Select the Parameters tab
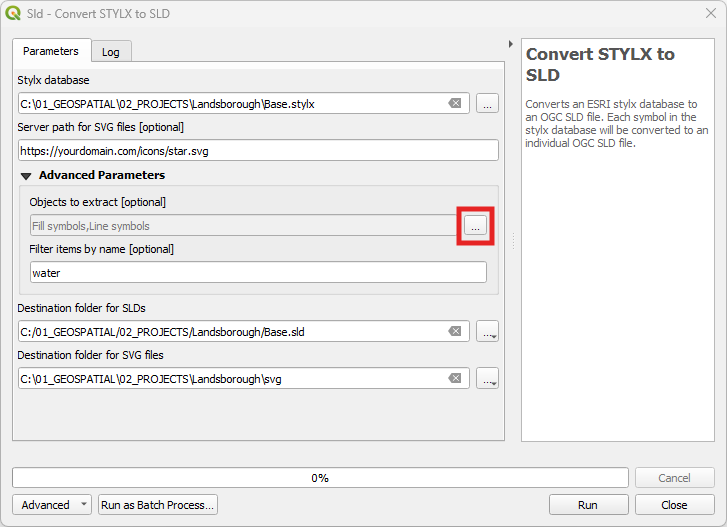Image resolution: width=727 pixels, height=527 pixels. click(51, 51)
